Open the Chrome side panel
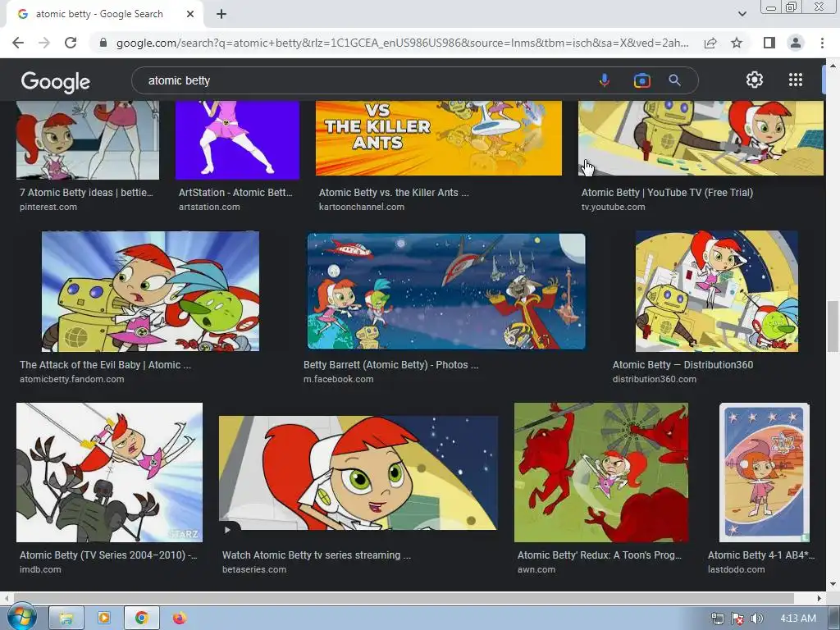840x630 pixels. click(769, 43)
